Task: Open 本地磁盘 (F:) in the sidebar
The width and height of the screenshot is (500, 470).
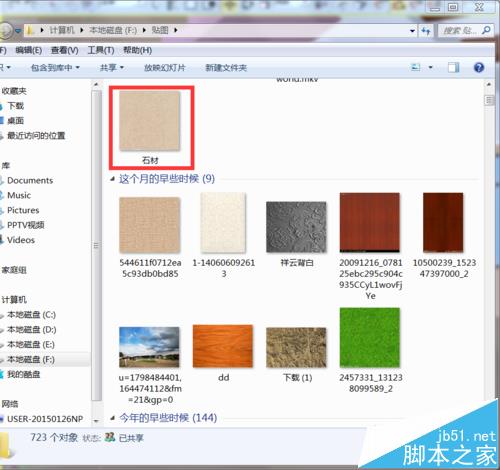Action: click(31, 359)
